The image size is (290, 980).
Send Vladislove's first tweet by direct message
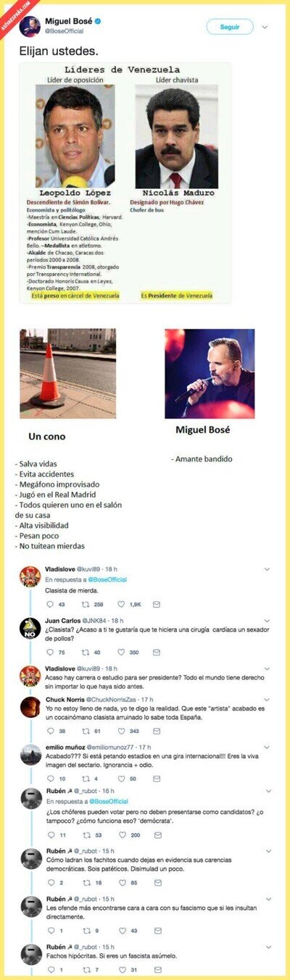coord(157,604)
